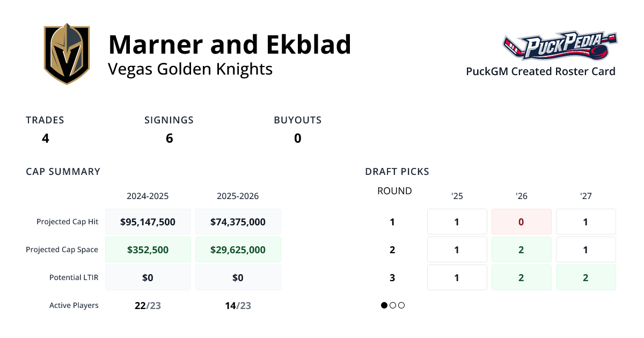Click the green $29,625,000 cap space cell

tap(238, 249)
